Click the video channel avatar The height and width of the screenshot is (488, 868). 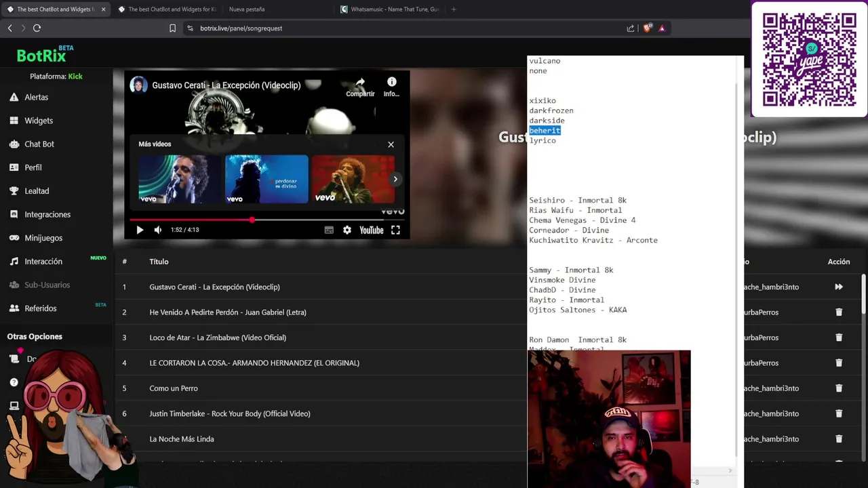(139, 85)
